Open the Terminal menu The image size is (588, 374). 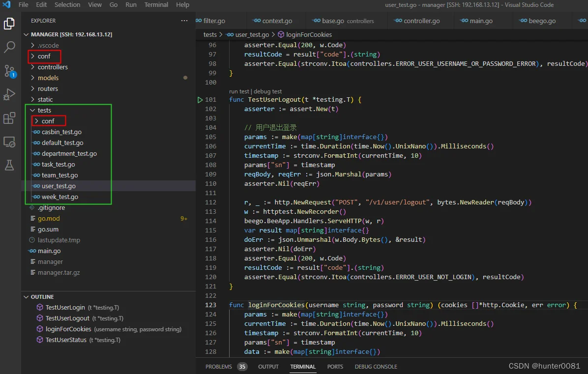[156, 4]
